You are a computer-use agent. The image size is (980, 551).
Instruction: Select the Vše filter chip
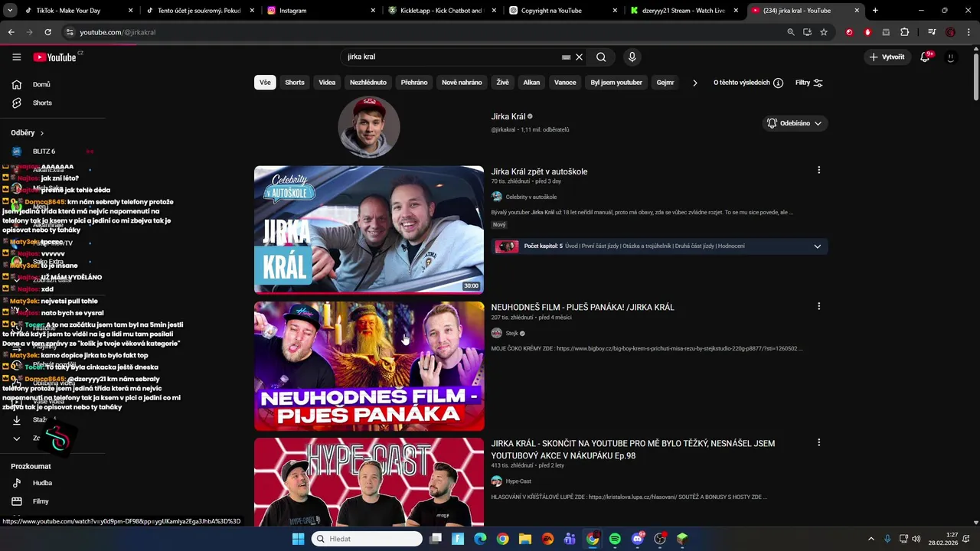tap(265, 83)
